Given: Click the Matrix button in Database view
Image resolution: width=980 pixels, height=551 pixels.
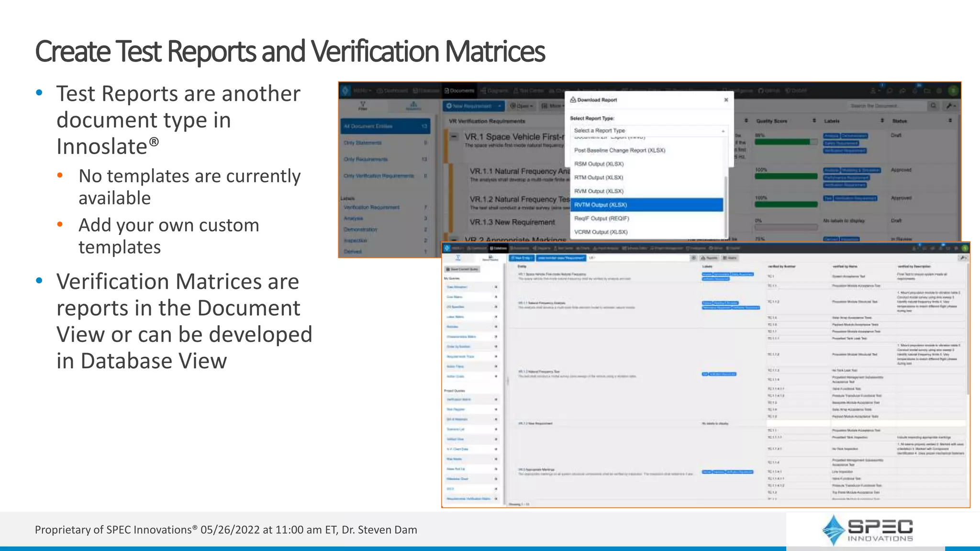Looking at the screenshot, I should pos(730,258).
